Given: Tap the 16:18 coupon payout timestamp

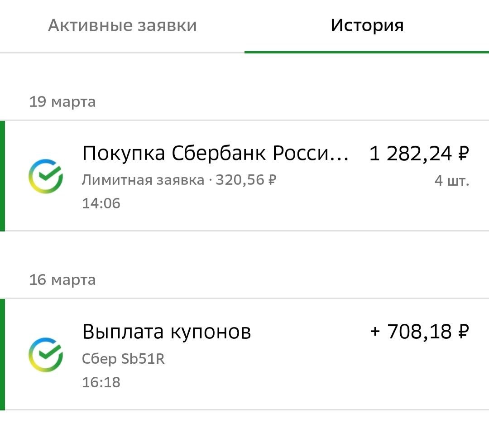Looking at the screenshot, I should point(101,382).
